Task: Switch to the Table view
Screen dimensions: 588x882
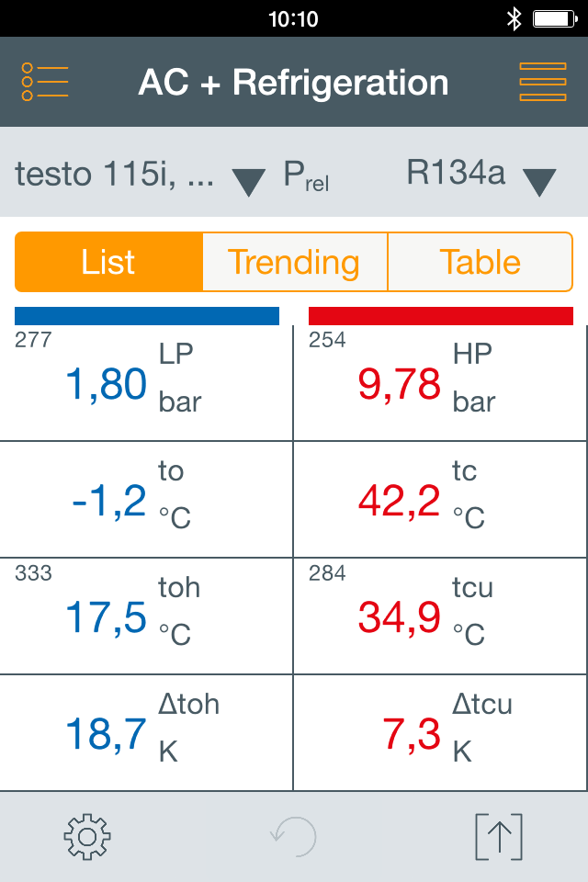Action: click(x=481, y=262)
